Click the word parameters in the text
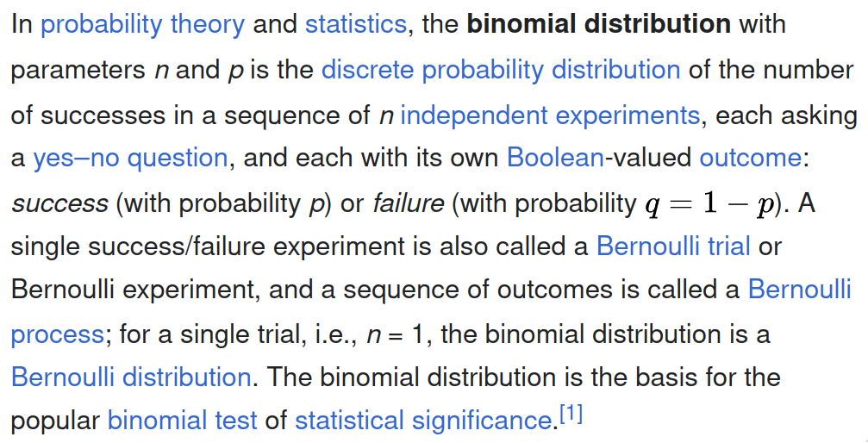 coord(78,71)
